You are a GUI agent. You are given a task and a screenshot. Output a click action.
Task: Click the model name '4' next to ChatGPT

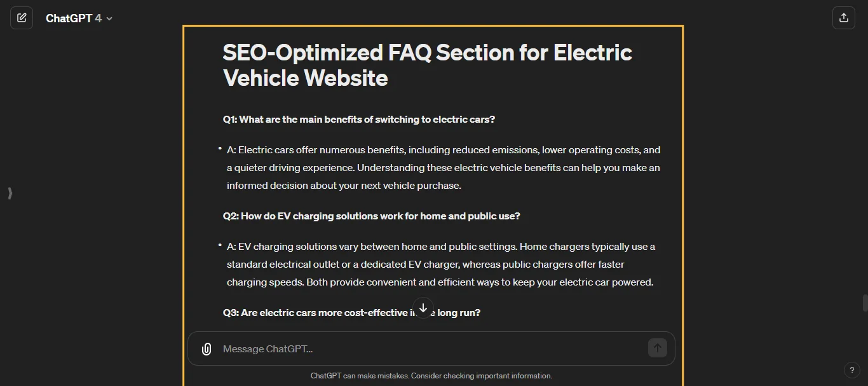click(99, 18)
